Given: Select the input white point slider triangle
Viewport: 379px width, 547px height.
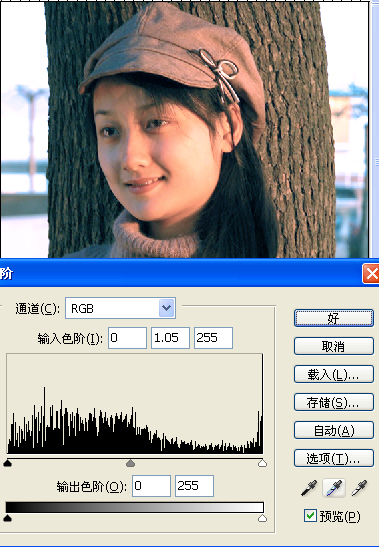Looking at the screenshot, I should pyautogui.click(x=262, y=463).
